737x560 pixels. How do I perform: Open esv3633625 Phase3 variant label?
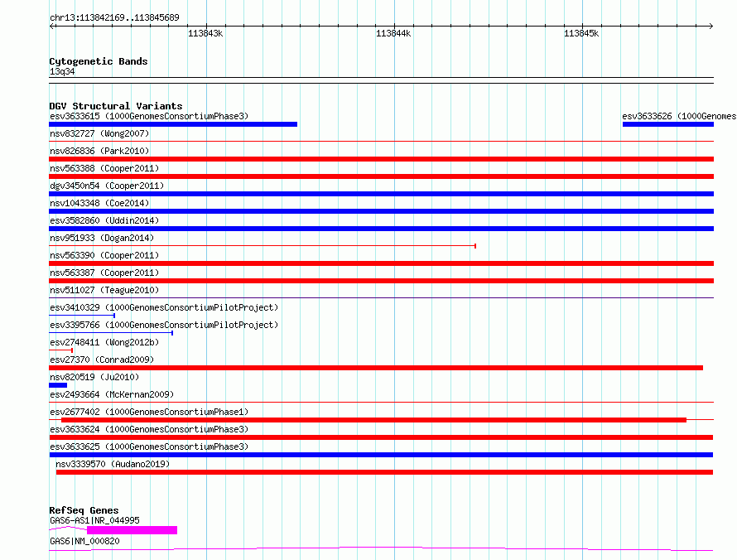(149, 447)
